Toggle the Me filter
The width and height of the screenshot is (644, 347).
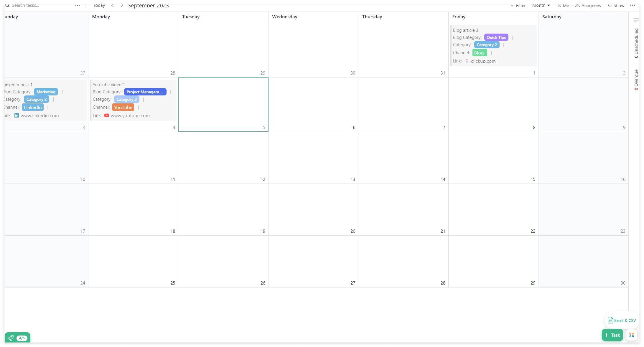563,6
